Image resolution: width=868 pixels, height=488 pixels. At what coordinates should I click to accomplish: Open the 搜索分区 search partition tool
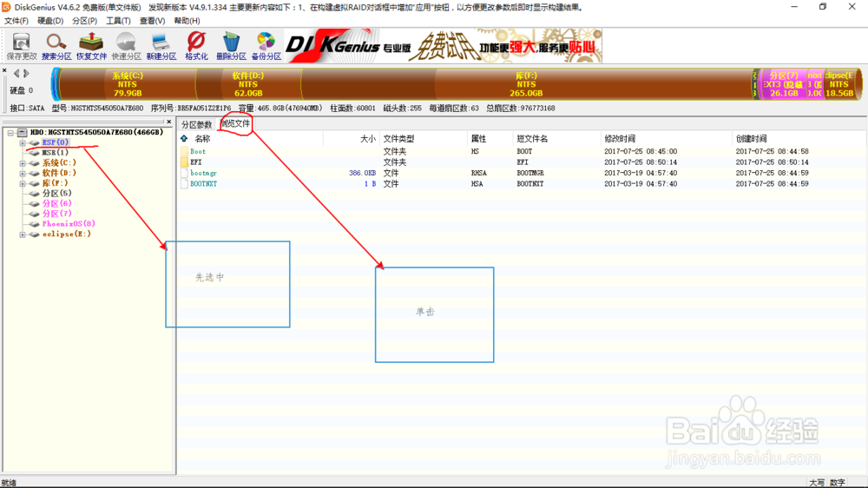pos(56,46)
